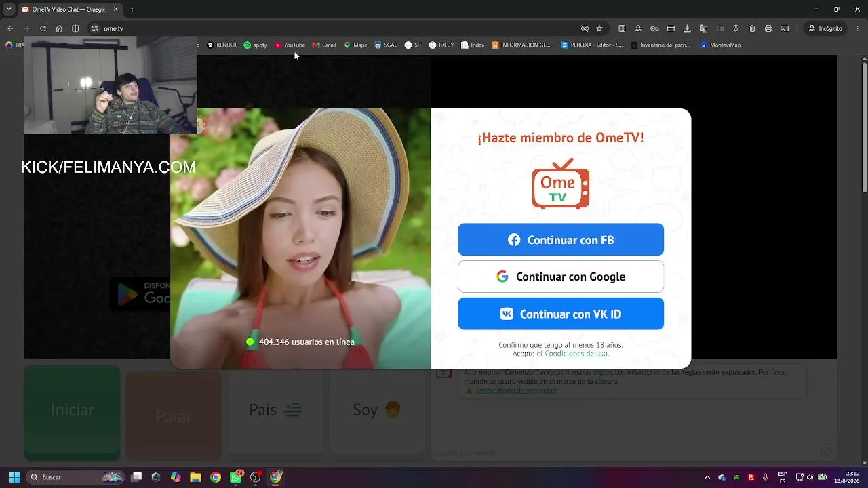868x488 pixels.
Task: Open the Windows Start menu
Action: (x=14, y=477)
